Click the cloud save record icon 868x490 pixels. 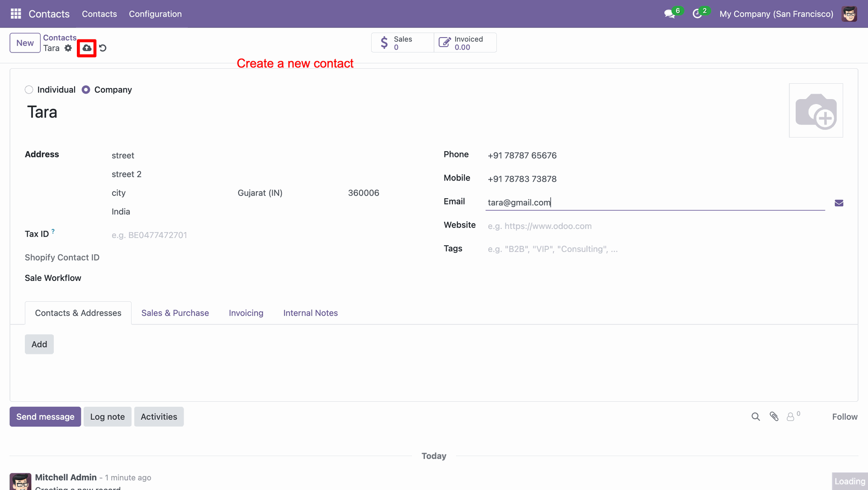tap(87, 48)
